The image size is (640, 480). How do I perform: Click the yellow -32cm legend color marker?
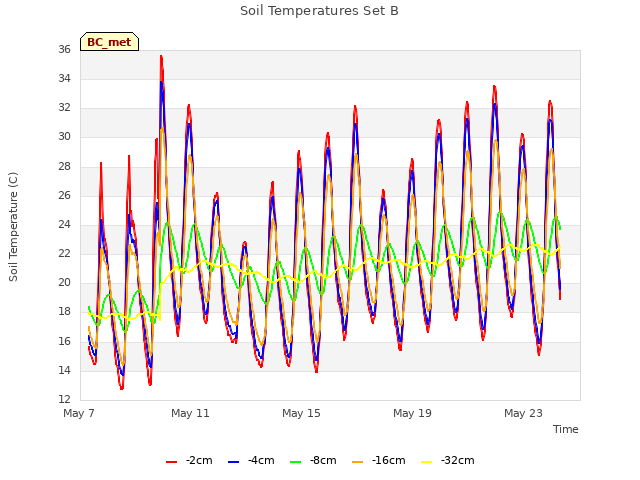coord(427,462)
